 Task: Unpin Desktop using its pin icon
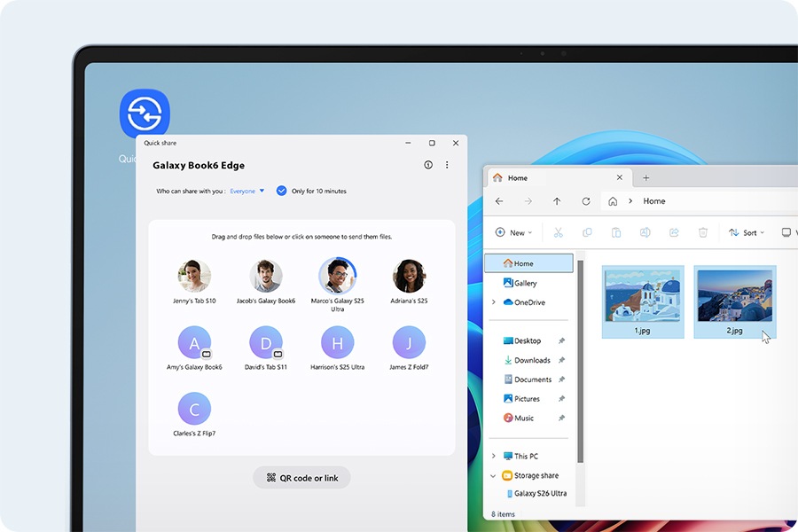tap(561, 340)
